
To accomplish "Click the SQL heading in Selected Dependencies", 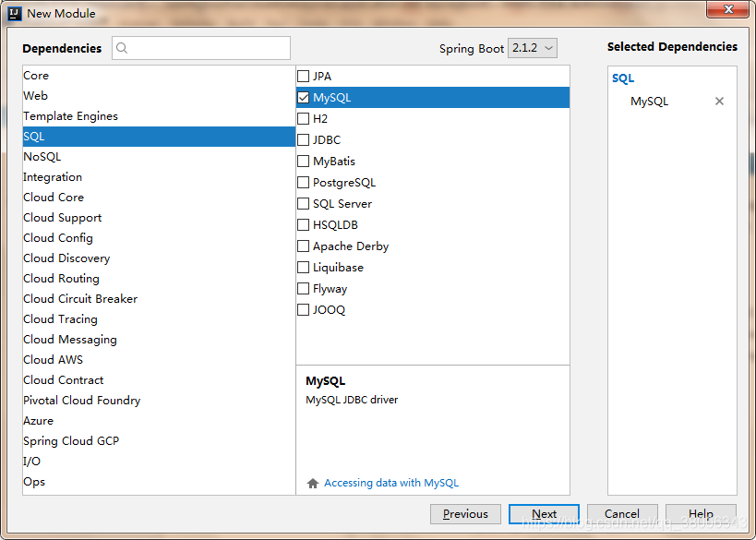I will click(623, 78).
